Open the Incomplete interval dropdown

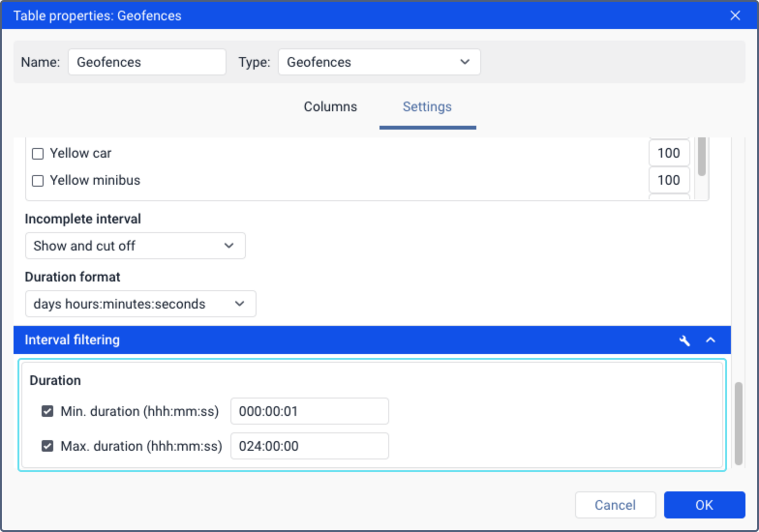136,246
